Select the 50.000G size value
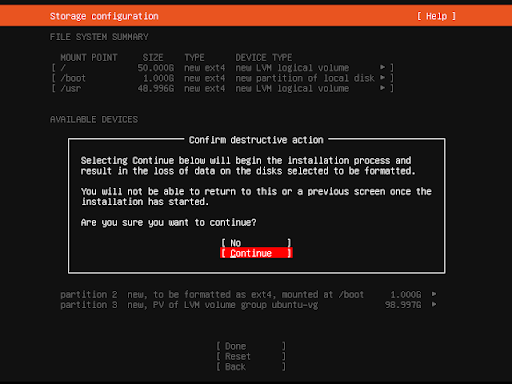This screenshot has height=384, width=512. (156, 68)
